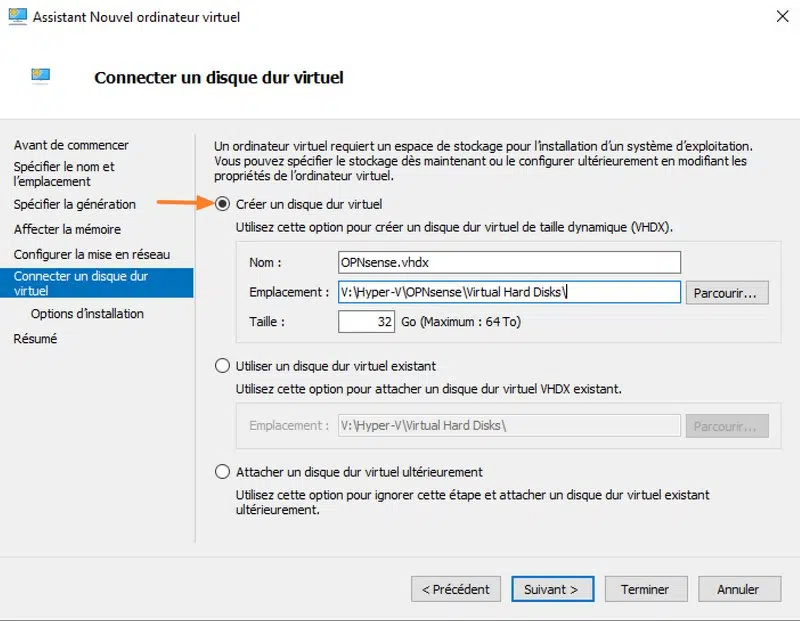The width and height of the screenshot is (800, 621).
Task: Click the virtual computer header icon
Action: point(41,76)
